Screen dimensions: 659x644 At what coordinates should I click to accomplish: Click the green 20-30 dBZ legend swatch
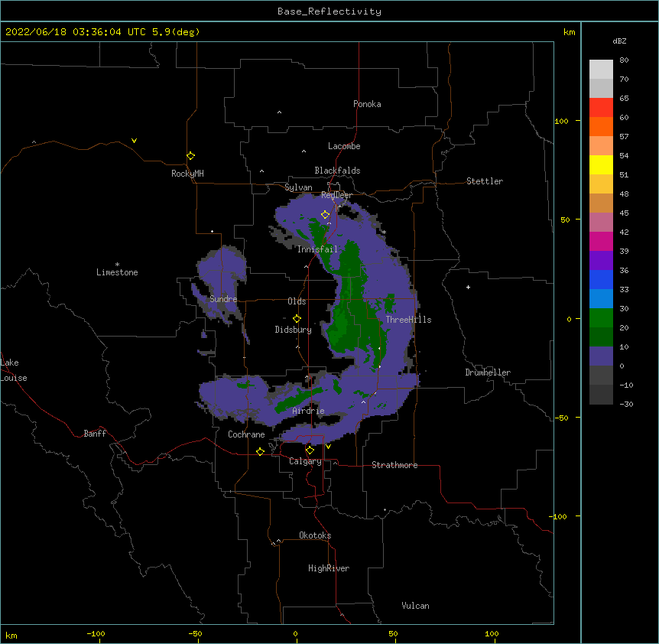click(601, 318)
